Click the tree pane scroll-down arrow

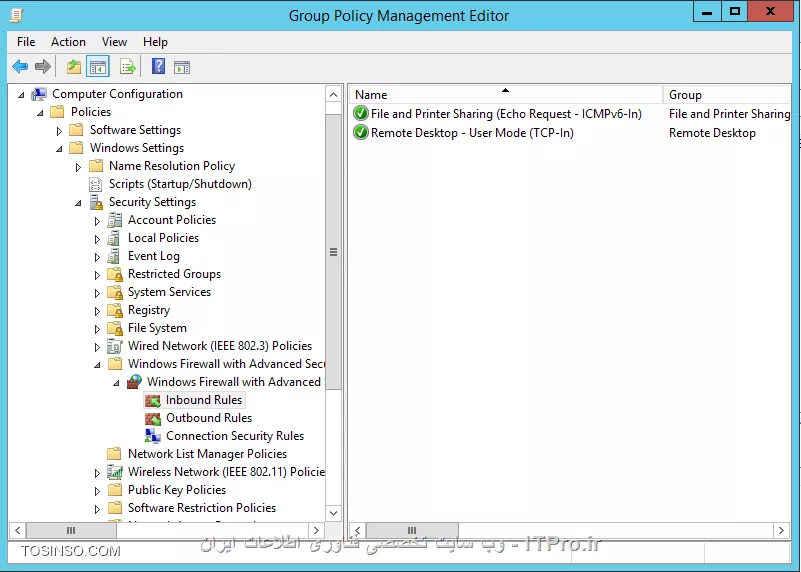coord(333,513)
